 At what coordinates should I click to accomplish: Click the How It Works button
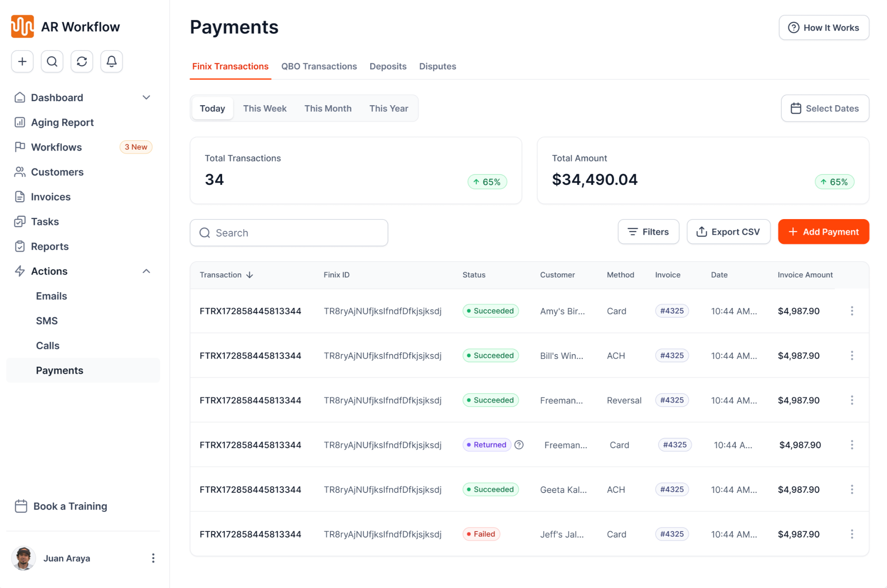pyautogui.click(x=824, y=28)
